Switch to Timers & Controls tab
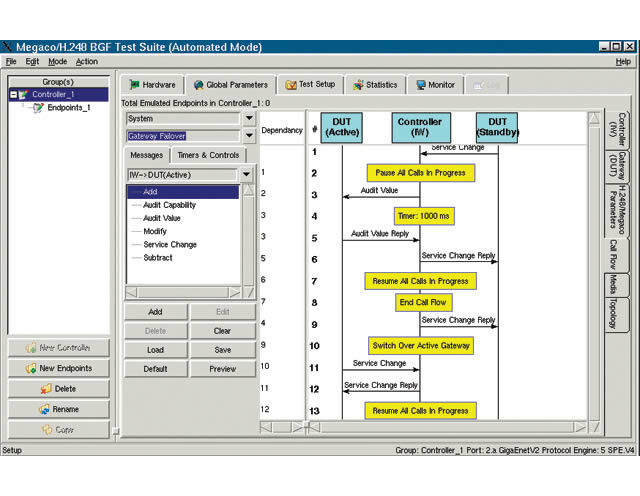The image size is (640, 496). coord(208,155)
